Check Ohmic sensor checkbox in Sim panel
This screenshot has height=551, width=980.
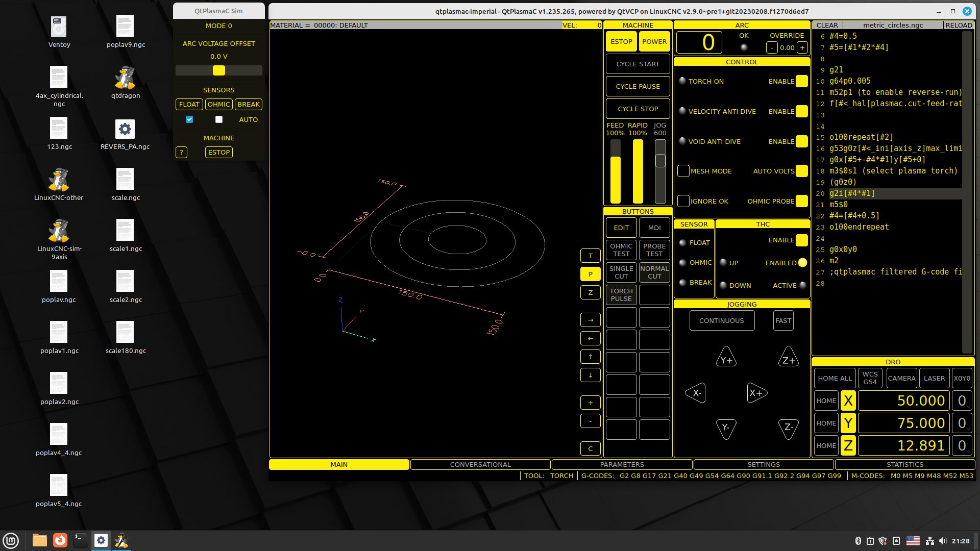click(219, 119)
